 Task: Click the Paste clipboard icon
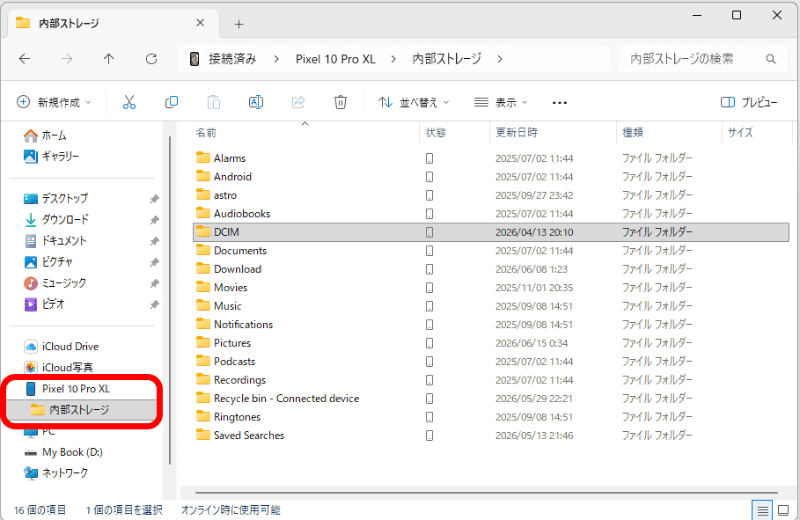point(214,102)
